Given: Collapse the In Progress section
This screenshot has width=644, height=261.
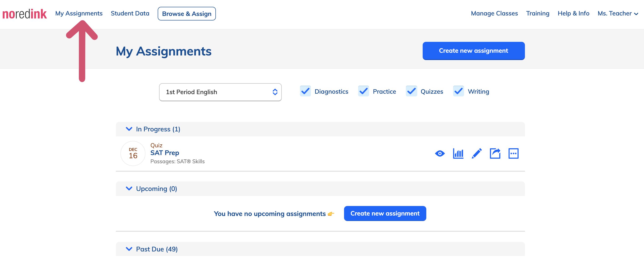Looking at the screenshot, I should coord(320,129).
